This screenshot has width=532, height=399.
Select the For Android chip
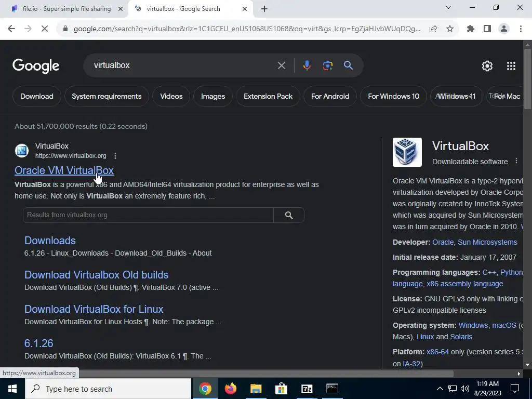point(330,96)
